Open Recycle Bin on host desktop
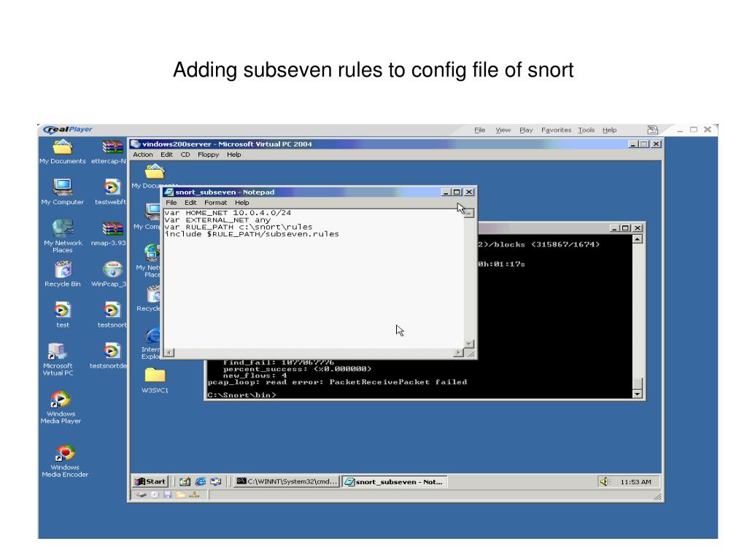 (63, 270)
